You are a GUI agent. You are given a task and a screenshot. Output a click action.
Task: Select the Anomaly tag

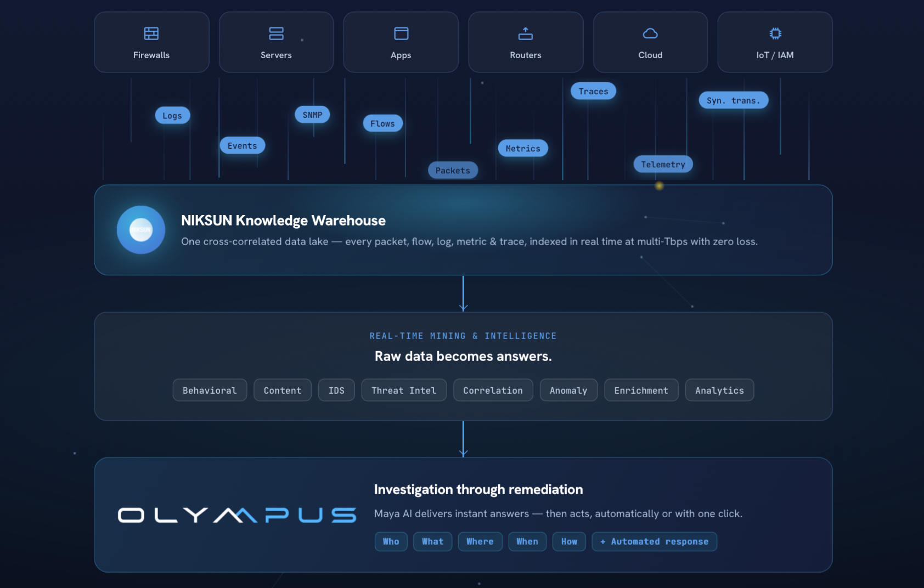(x=568, y=390)
